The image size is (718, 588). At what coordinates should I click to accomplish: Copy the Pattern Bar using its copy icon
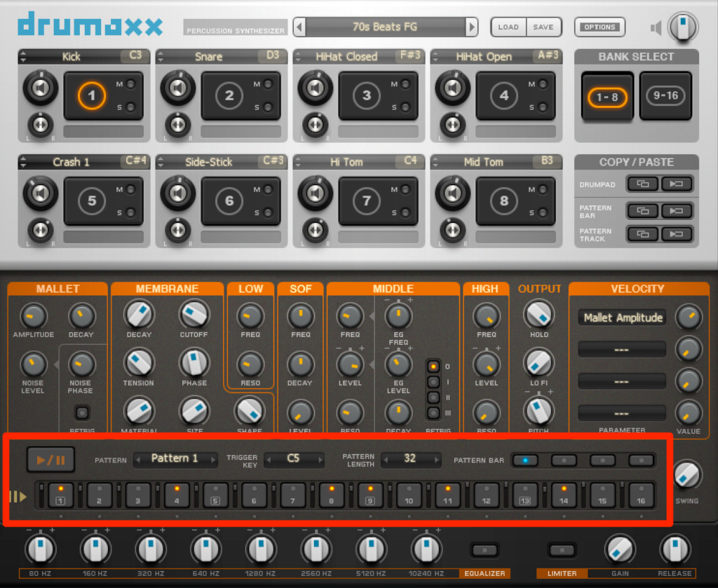[643, 211]
